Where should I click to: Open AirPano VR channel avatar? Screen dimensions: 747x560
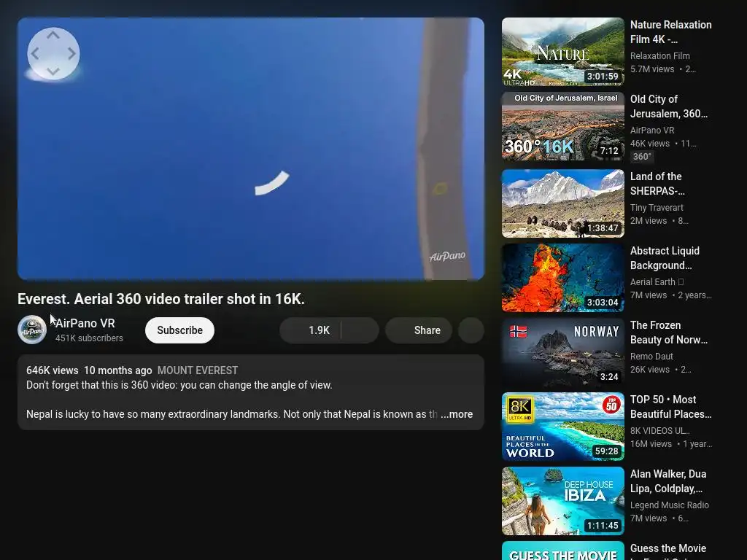pyautogui.click(x=32, y=330)
